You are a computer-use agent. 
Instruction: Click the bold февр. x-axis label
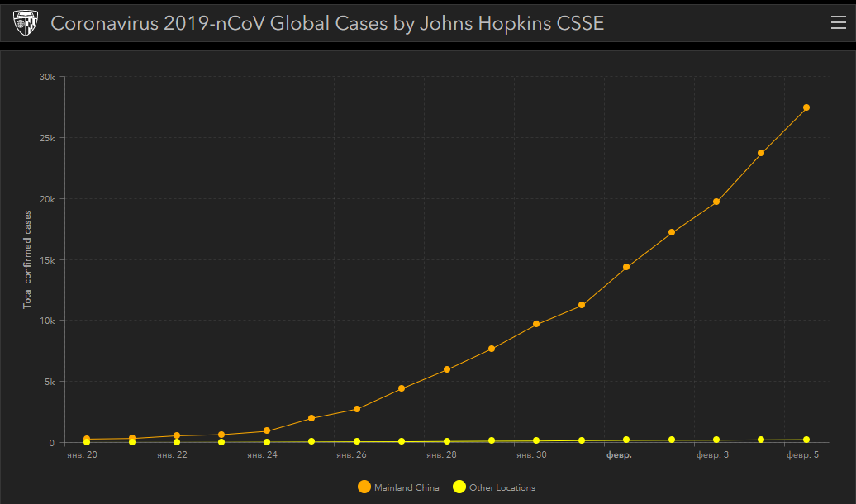click(619, 455)
